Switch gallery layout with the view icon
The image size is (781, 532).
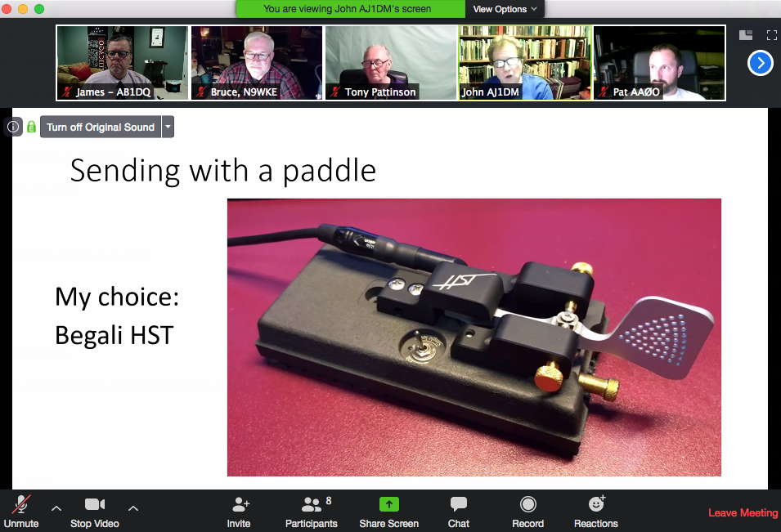(746, 35)
